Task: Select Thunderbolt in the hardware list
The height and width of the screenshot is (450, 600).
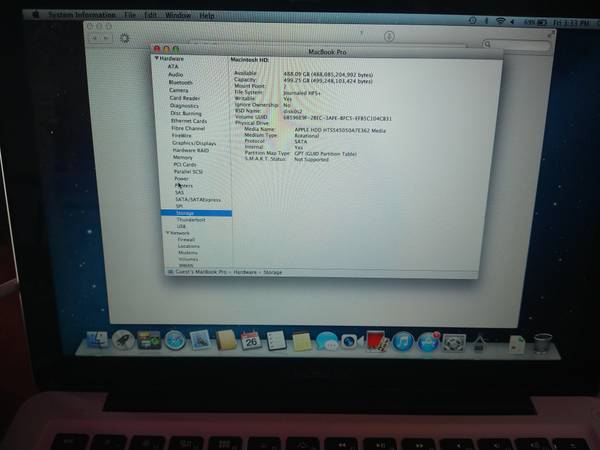Action: click(190, 220)
